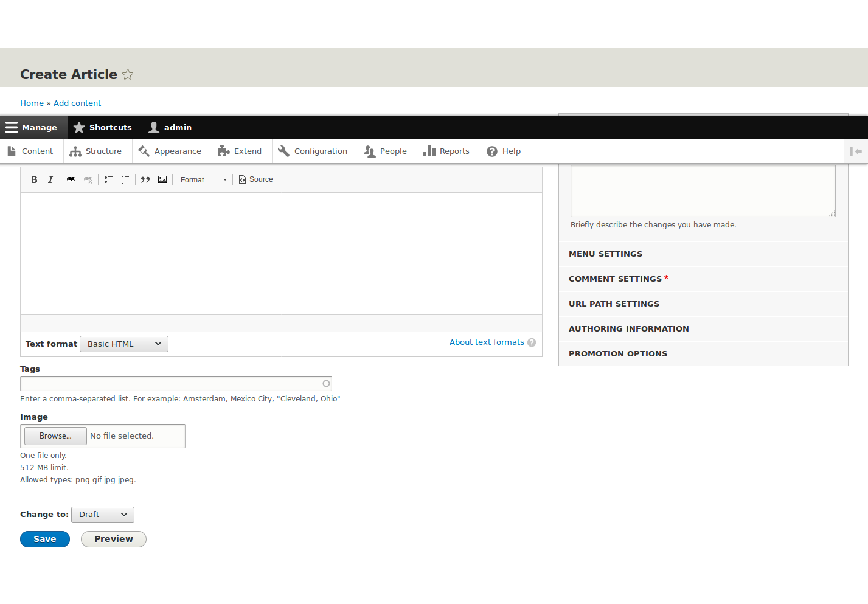Preview the article before saving
Image resolution: width=868 pixels, height=604 pixels.
click(113, 539)
